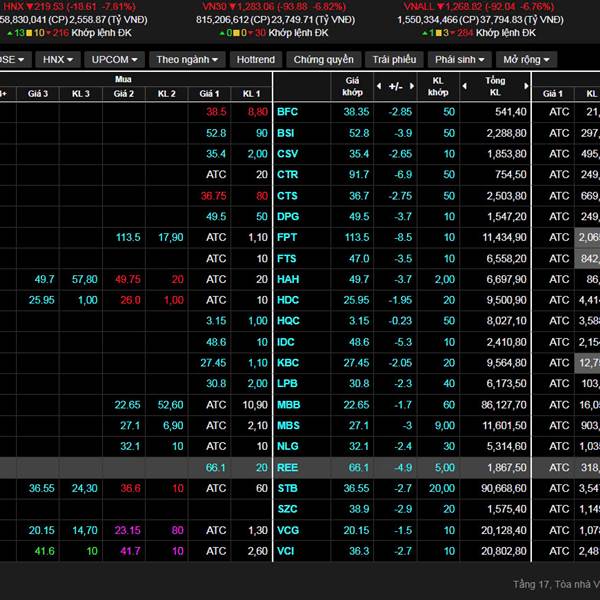Open stock symbol SZC
Image resolution: width=600 pixels, height=600 pixels.
287,509
